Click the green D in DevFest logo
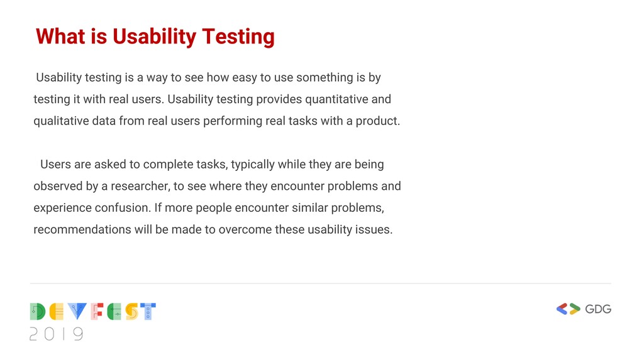The image size is (644, 362). coord(38,312)
